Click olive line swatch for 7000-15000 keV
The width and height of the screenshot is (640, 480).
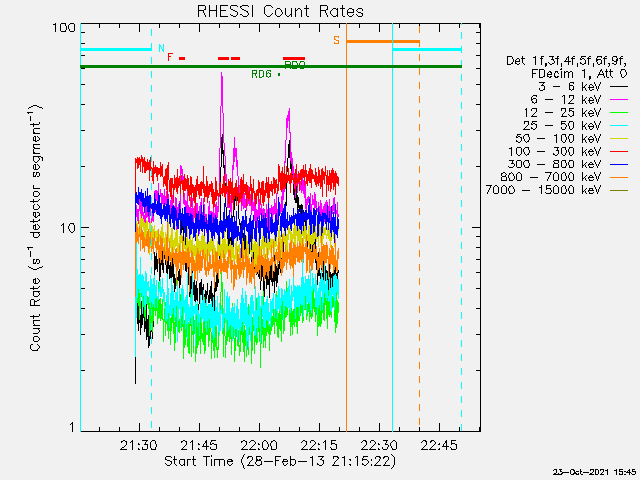tap(619, 190)
